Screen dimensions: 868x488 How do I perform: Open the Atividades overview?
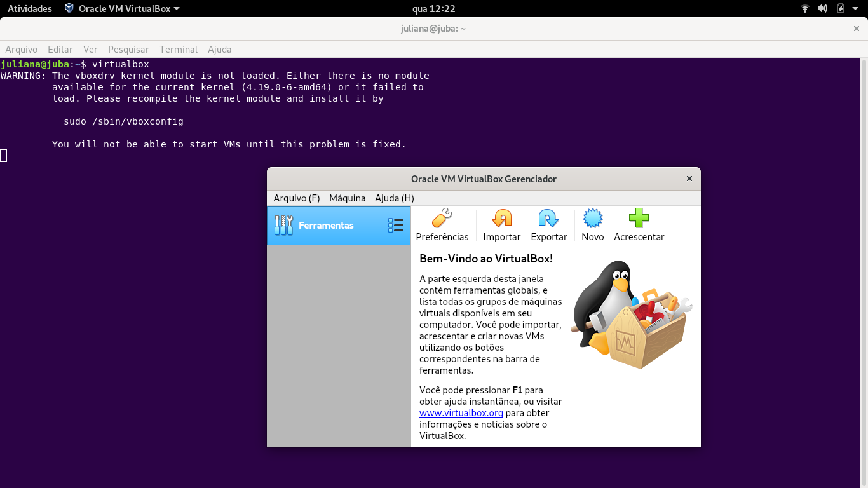coord(30,9)
